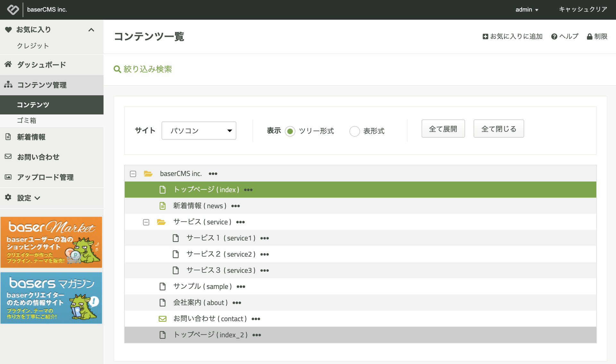Open the admin account dropdown
Image resolution: width=616 pixels, height=364 pixels.
click(x=526, y=10)
